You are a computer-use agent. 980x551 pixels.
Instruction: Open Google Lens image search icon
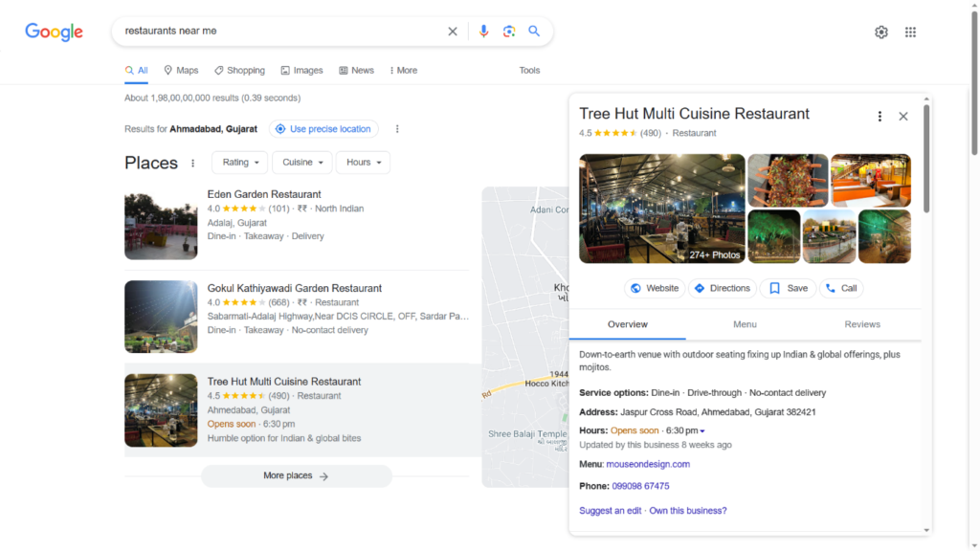pos(509,32)
